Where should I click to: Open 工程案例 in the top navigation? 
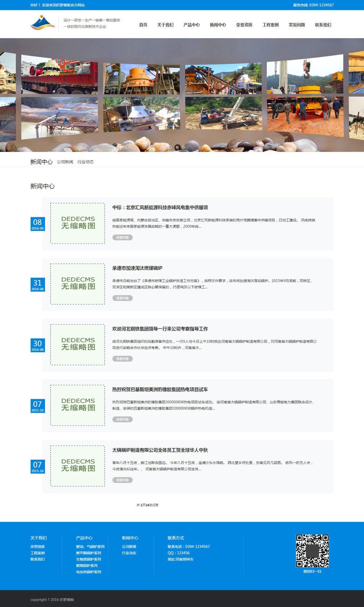(x=270, y=25)
